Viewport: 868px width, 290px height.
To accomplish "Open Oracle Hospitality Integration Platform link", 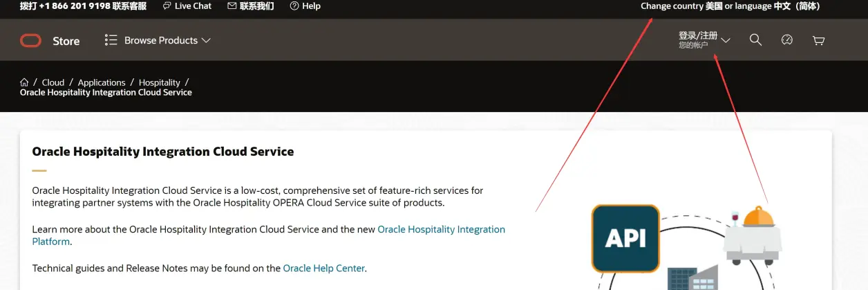I will 269,235.
